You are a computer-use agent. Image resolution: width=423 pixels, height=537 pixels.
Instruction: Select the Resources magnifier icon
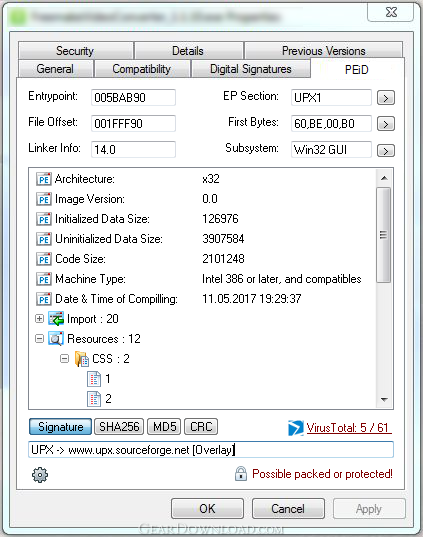56,339
